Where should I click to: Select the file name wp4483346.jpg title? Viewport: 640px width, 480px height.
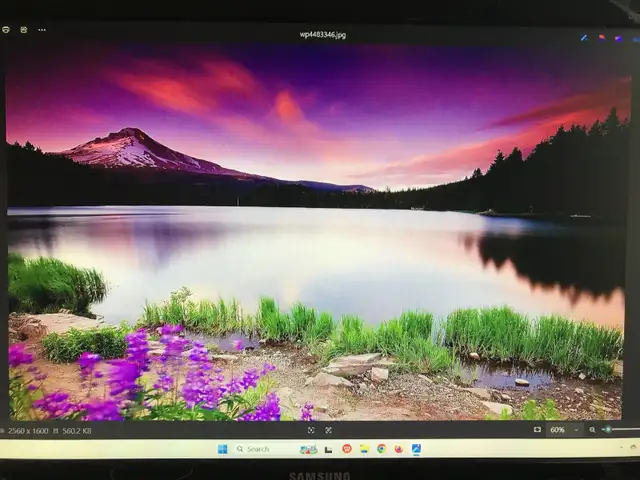[322, 35]
